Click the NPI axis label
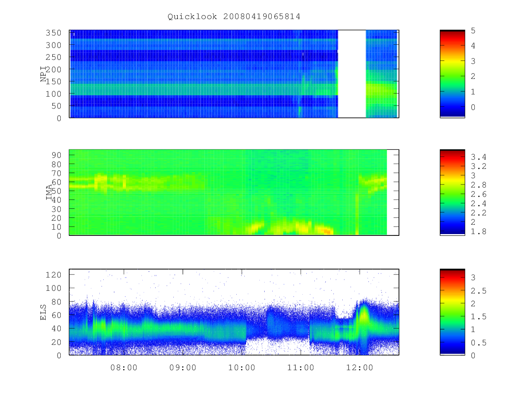The width and height of the screenshot is (532, 399). 44,74
